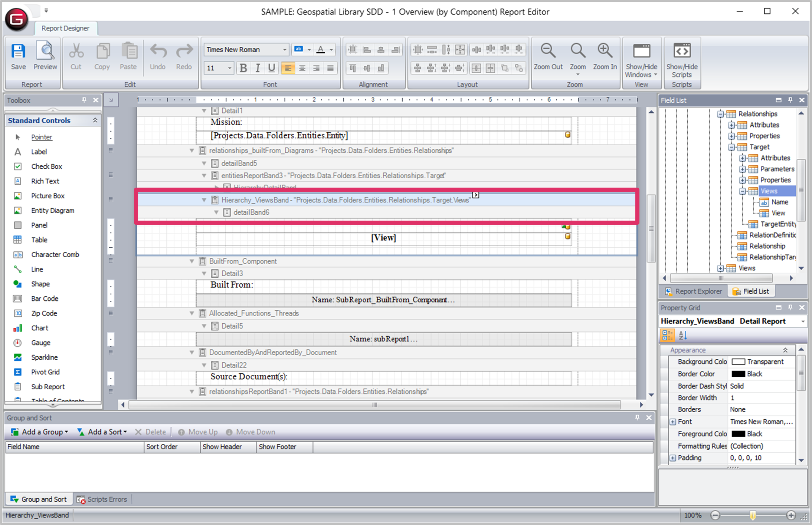Pick the Bar Code control
The image size is (812, 525).
click(x=45, y=298)
